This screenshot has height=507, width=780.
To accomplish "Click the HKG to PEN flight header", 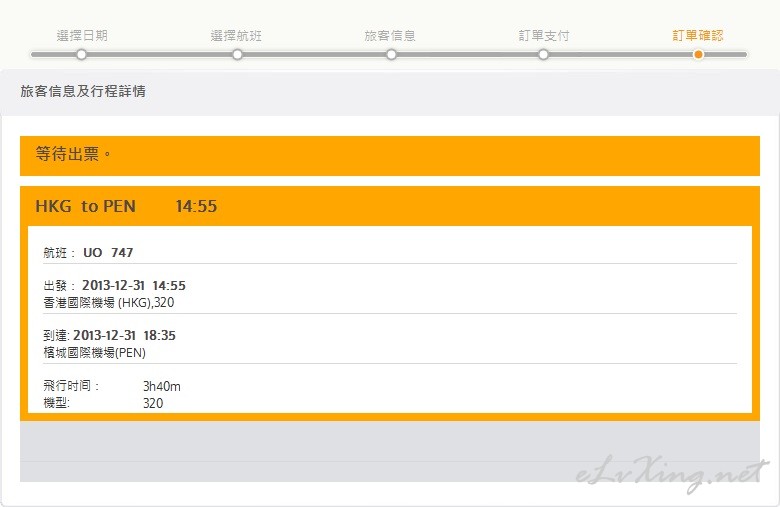I will pos(126,206).
